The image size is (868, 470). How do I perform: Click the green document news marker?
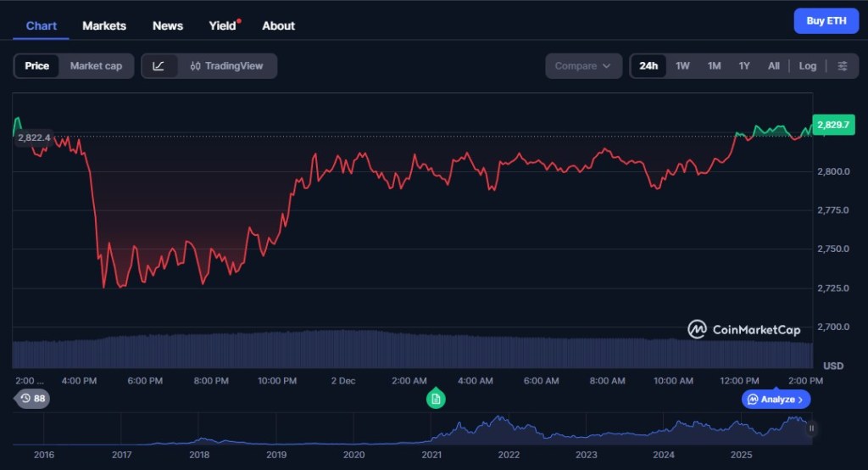coord(435,399)
